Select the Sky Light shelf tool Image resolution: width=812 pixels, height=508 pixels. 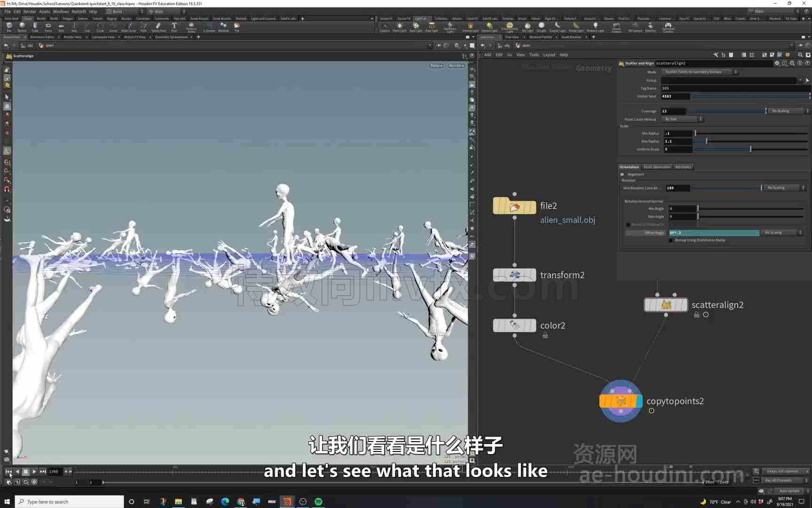point(528,27)
